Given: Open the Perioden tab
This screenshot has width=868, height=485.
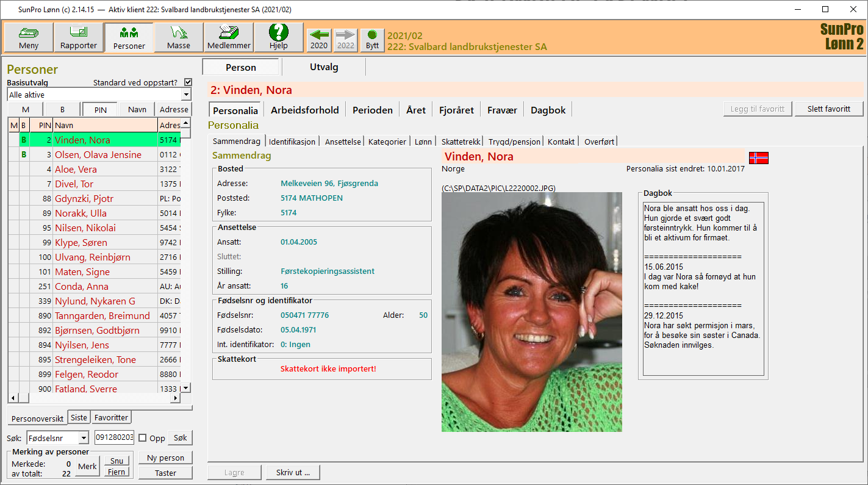Looking at the screenshot, I should pos(372,110).
